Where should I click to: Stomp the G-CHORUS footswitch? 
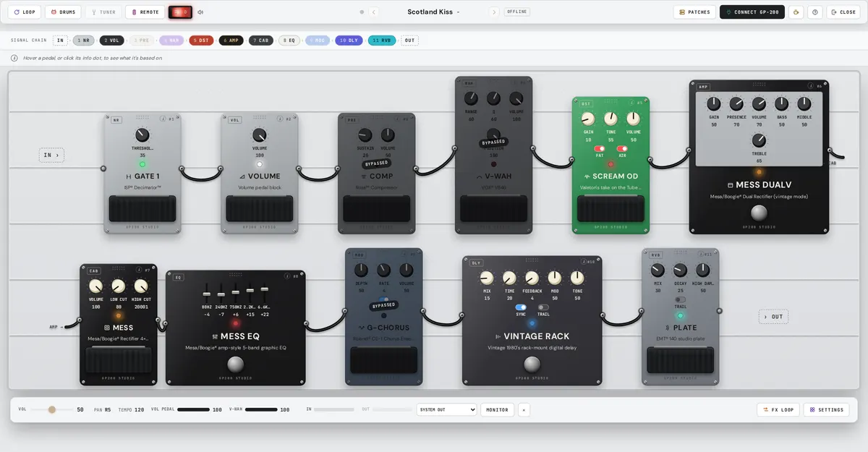[x=383, y=360]
